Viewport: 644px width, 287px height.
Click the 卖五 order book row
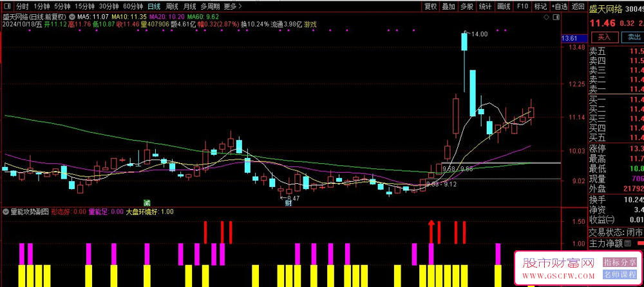[x=616, y=51]
